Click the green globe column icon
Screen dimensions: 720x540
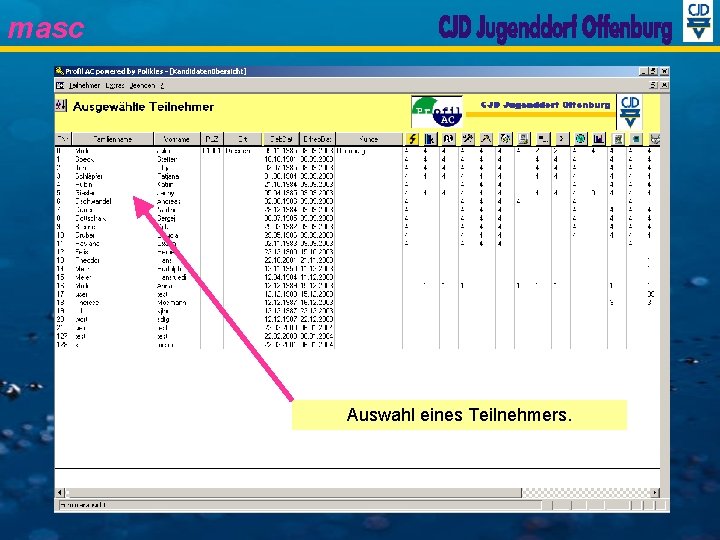[x=580, y=139]
